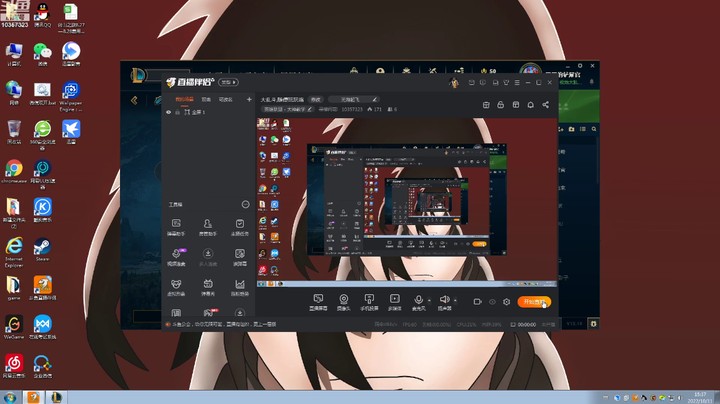The image size is (720, 404).
Task: Click League client profile avatar
Action: [530, 70]
